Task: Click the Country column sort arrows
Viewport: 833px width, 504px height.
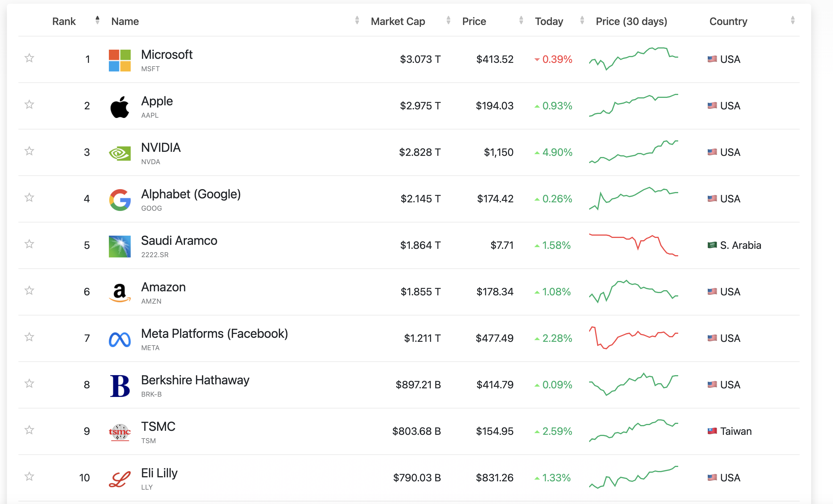Action: (x=792, y=21)
